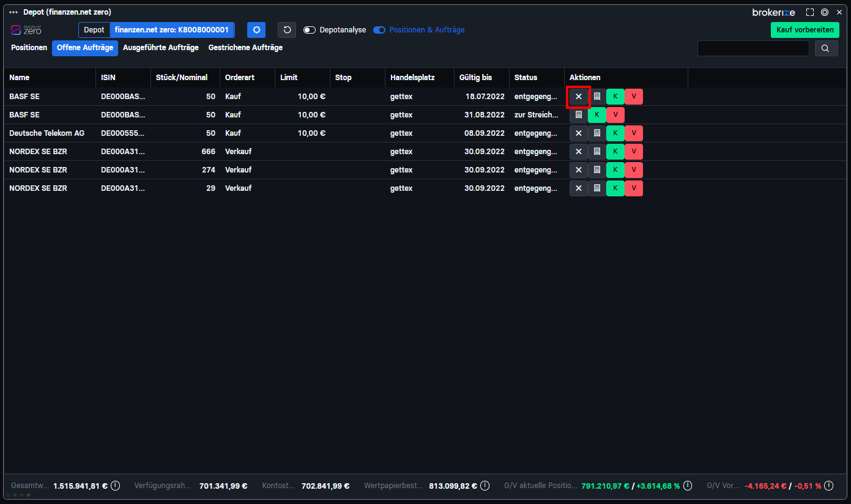Screen dimensions: 851x504
Task: Cancel the NORDEX SE BZR order of 274 units
Action: click(x=579, y=170)
